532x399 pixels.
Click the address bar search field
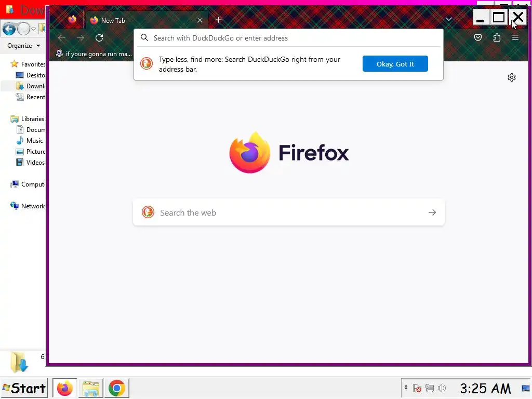pos(288,38)
